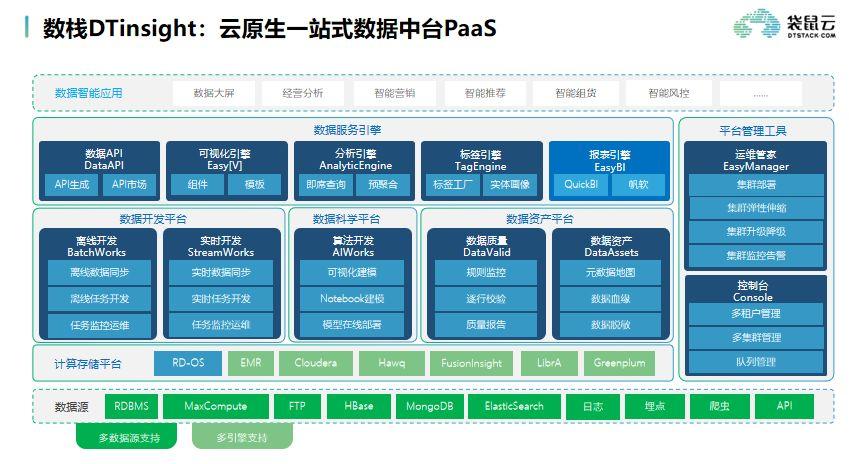The image size is (849, 464).
Task: Click the LibrA platform box
Action: tap(549, 363)
